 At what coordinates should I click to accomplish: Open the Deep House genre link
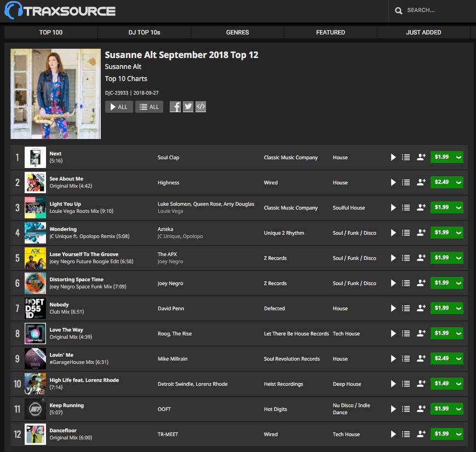347,384
